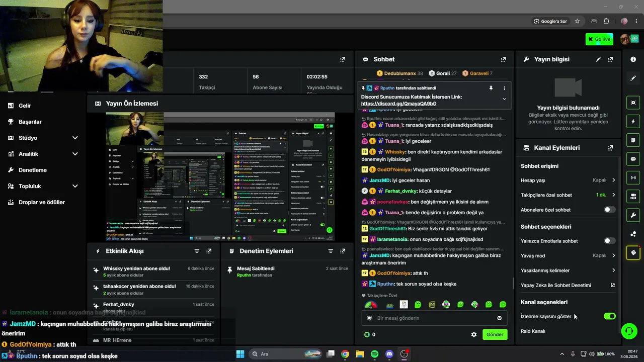Edit stream info with the pencil in Yayın bilgisi

click(598, 59)
